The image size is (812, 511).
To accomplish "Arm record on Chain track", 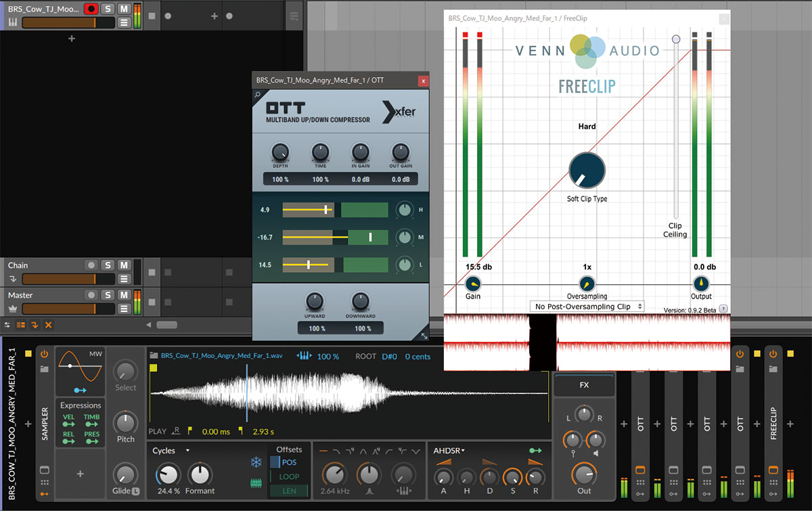I will [91, 265].
